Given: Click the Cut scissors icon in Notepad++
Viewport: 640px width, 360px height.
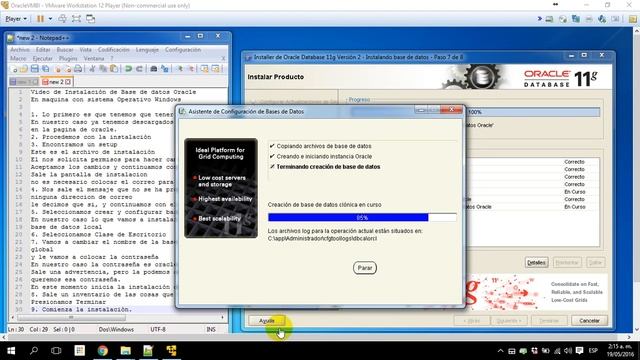Looking at the screenshot, I should click(92, 69).
